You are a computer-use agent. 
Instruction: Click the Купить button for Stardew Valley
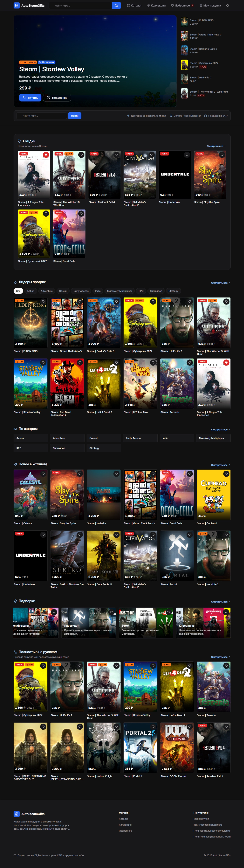pos(30,98)
